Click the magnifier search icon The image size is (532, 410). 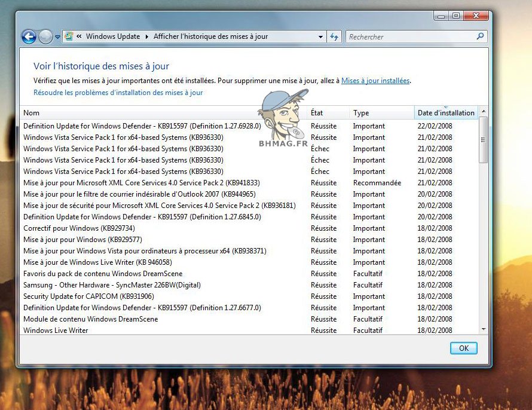click(480, 36)
